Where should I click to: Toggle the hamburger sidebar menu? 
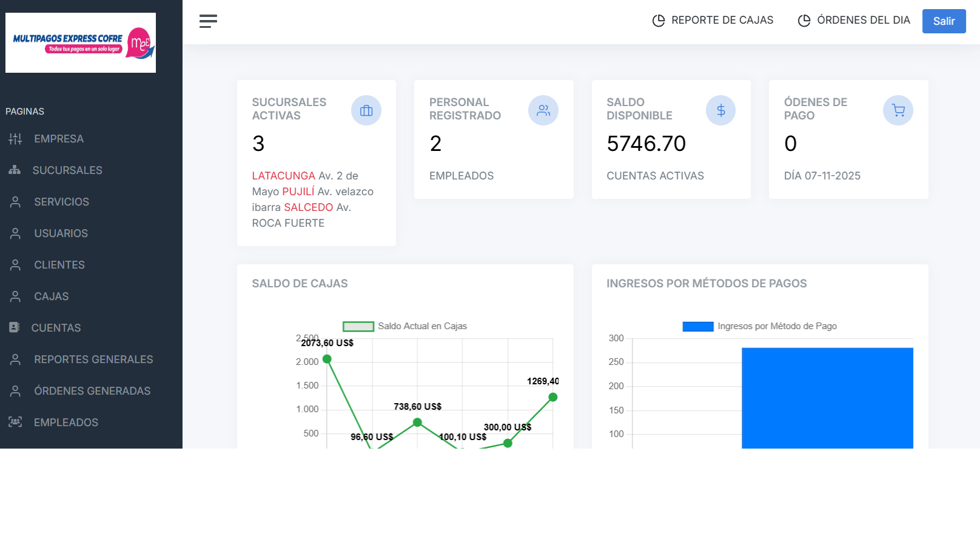pyautogui.click(x=208, y=21)
